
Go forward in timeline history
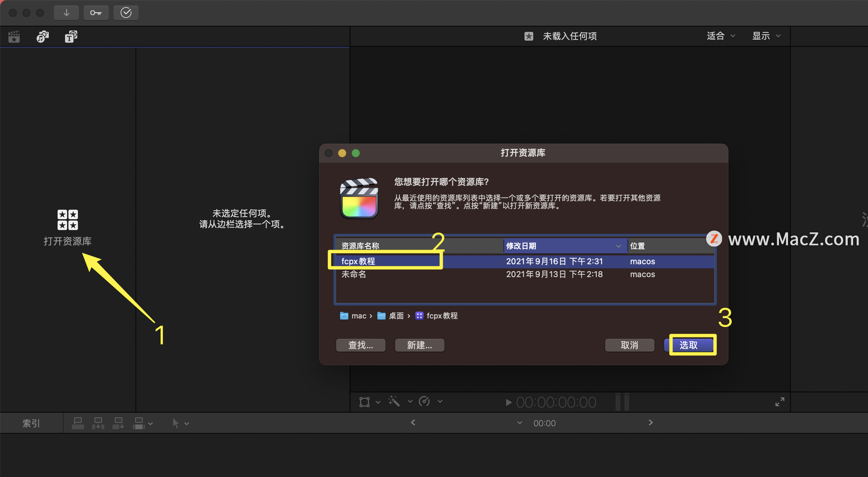pos(651,422)
